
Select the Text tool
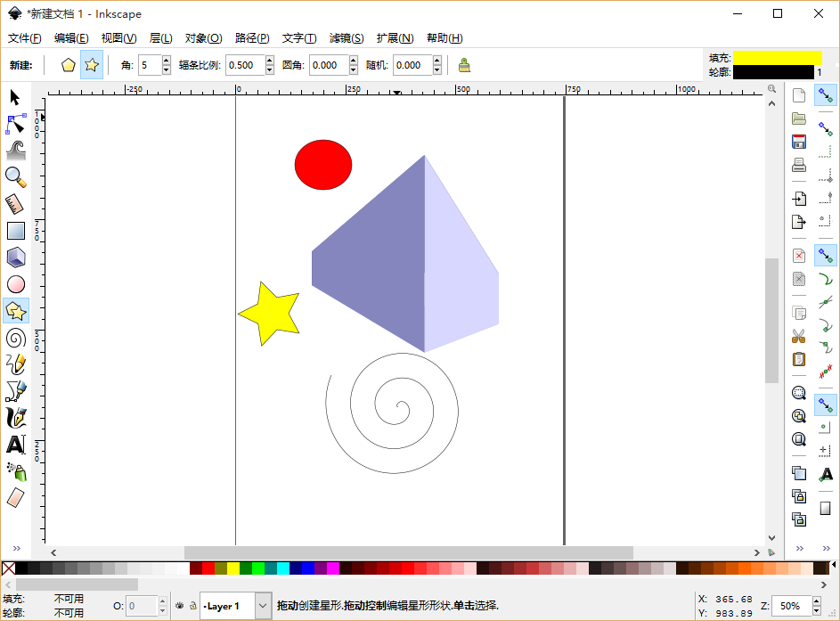(15, 444)
